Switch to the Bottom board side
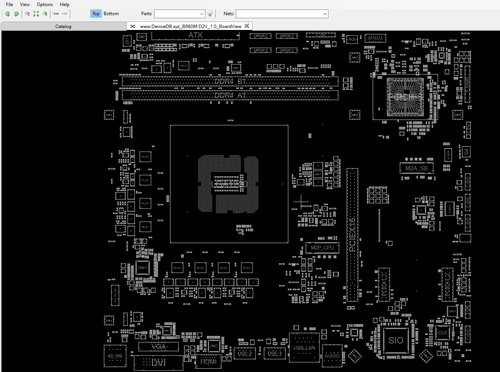Viewport: 500px width, 372px height. [x=111, y=14]
